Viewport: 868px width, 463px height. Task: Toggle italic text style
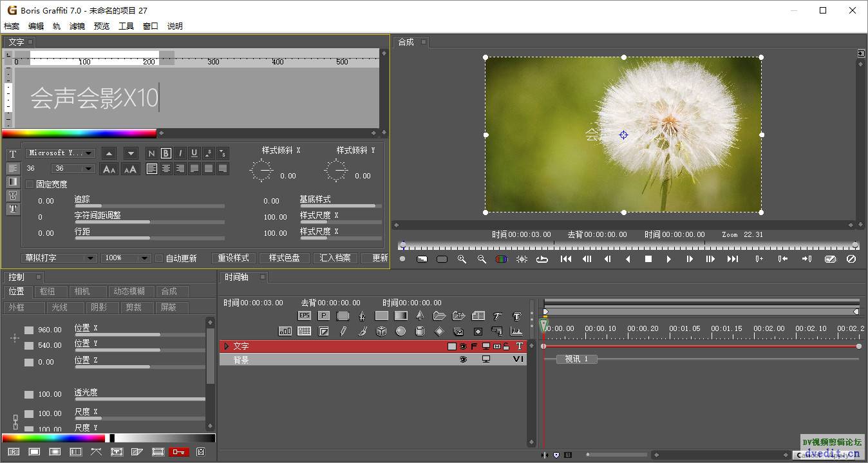(x=180, y=153)
